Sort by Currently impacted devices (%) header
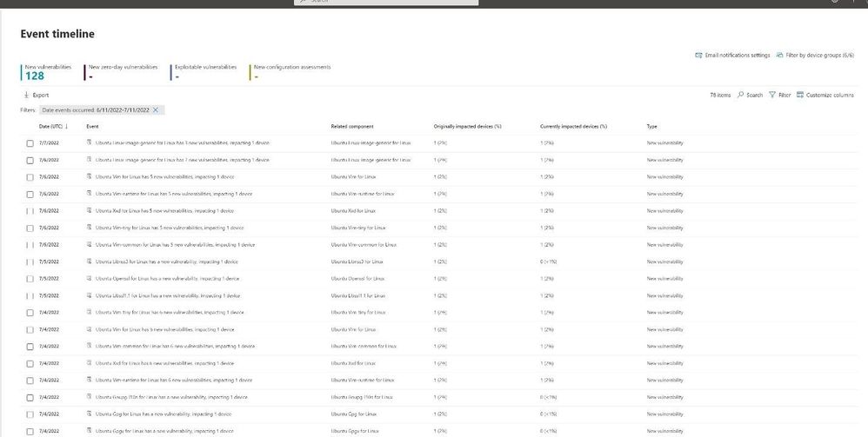 pos(573,126)
